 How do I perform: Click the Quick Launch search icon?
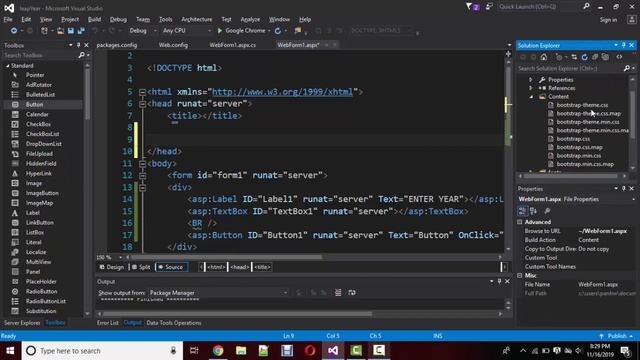click(586, 7)
